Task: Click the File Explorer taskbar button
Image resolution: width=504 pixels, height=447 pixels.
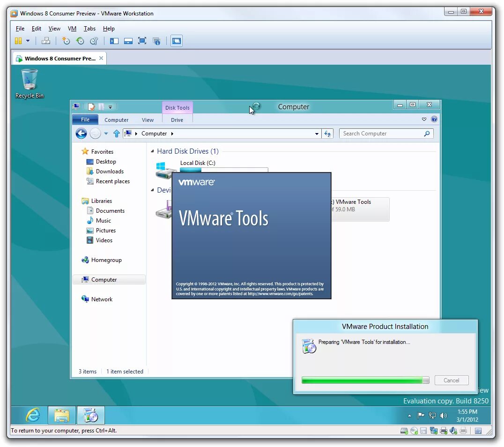Action: click(62, 415)
